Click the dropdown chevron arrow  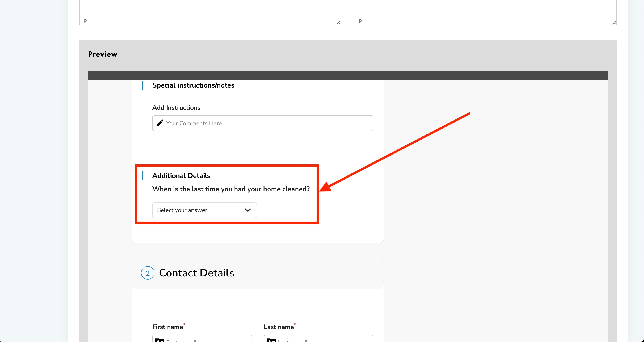pos(248,210)
